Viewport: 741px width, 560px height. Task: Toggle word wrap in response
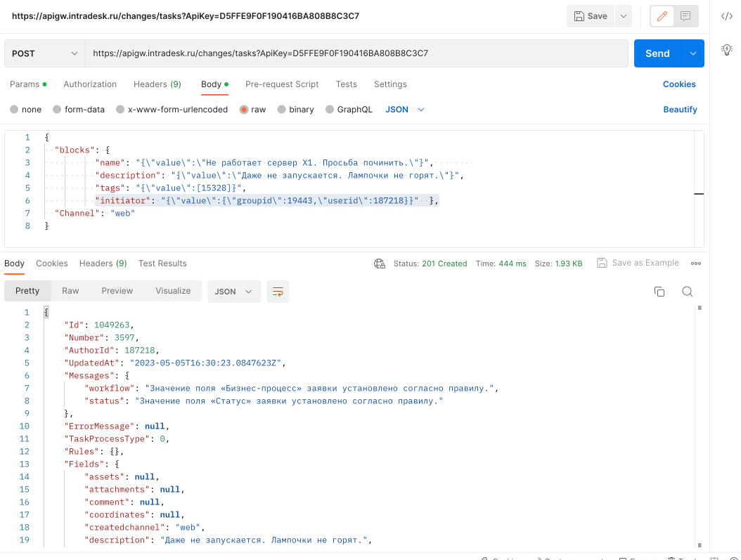click(278, 292)
